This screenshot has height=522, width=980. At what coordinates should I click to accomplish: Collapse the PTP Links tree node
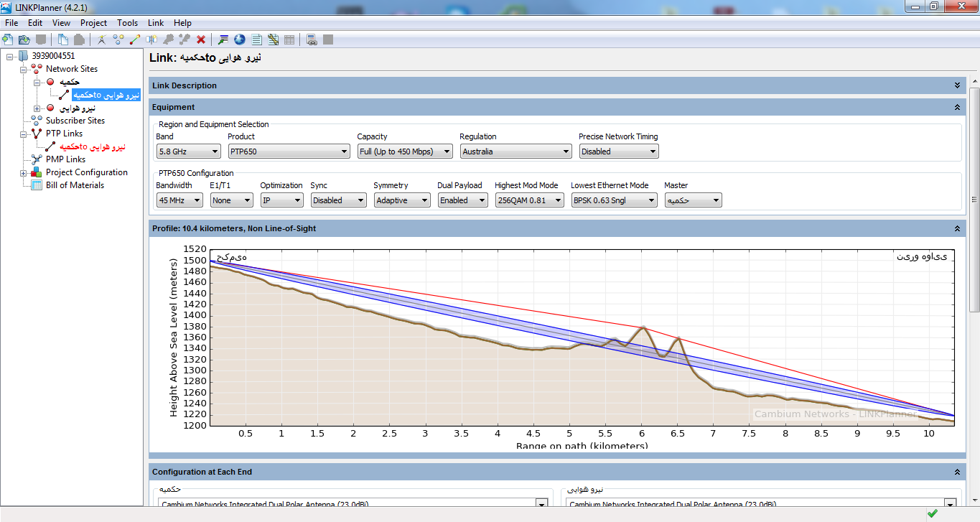click(24, 134)
